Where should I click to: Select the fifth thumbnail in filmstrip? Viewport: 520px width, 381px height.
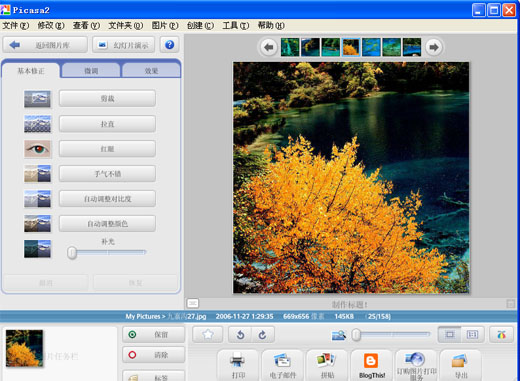pyautogui.click(x=371, y=47)
